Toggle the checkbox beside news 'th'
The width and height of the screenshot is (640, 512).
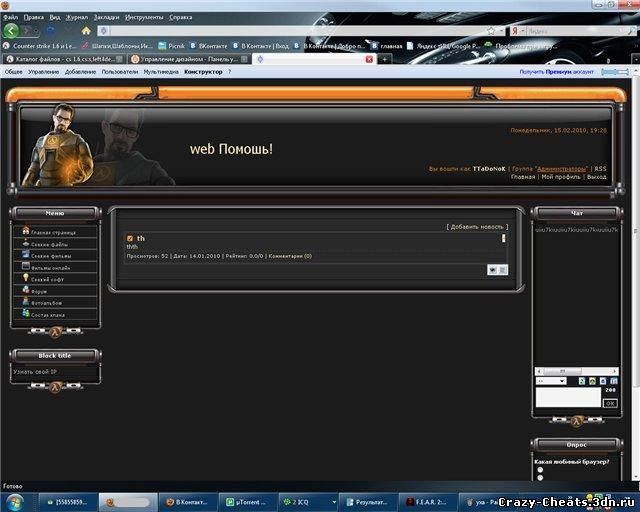tap(130, 238)
